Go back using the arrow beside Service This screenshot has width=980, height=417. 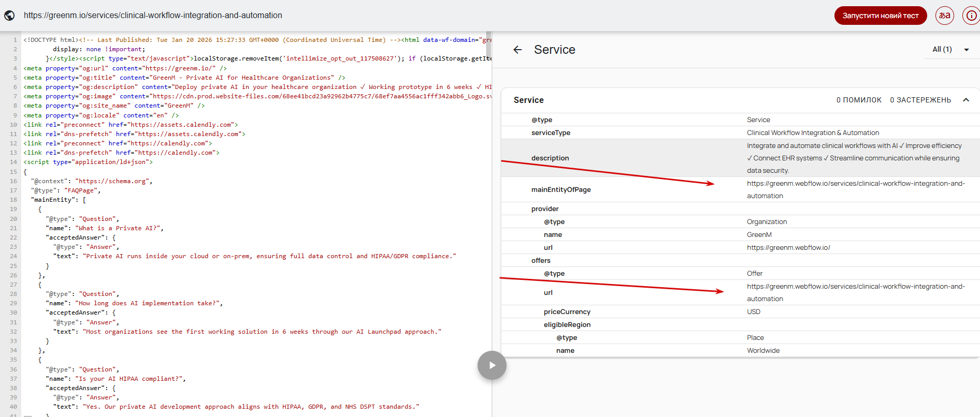(x=517, y=50)
